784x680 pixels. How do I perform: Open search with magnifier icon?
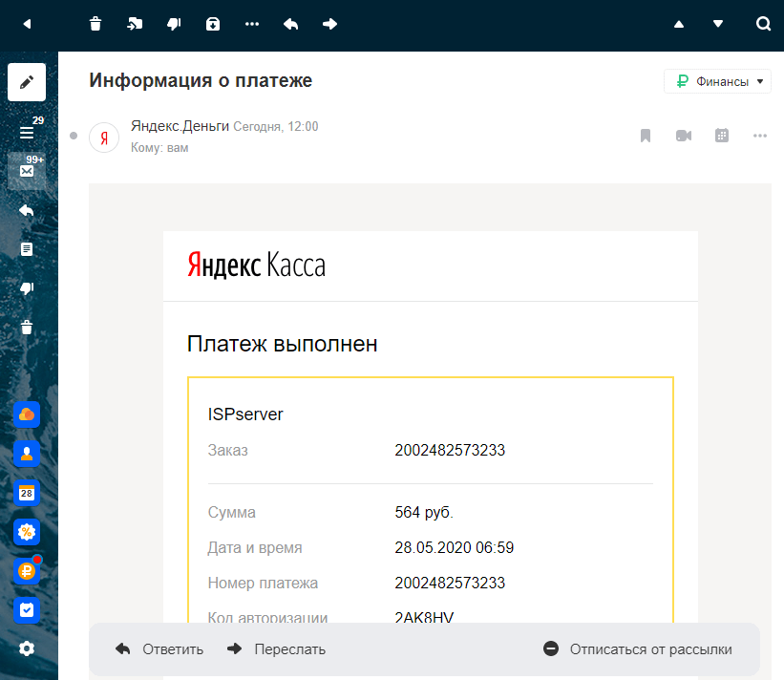point(763,24)
